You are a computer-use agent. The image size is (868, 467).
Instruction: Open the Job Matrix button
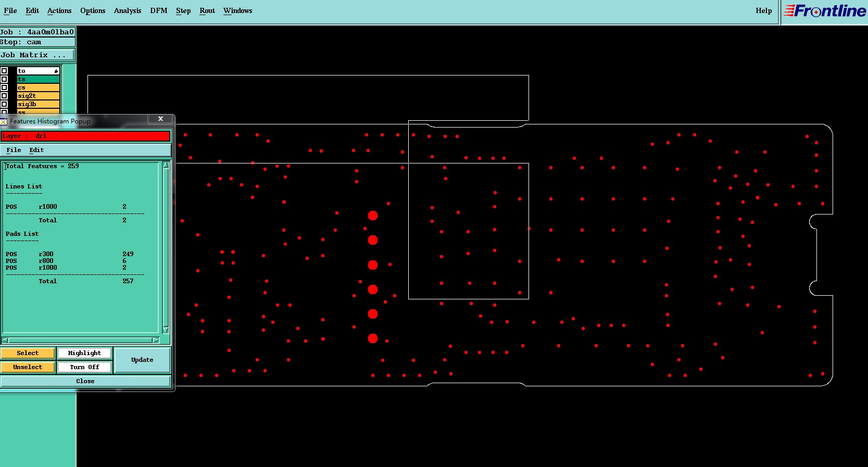pos(37,55)
